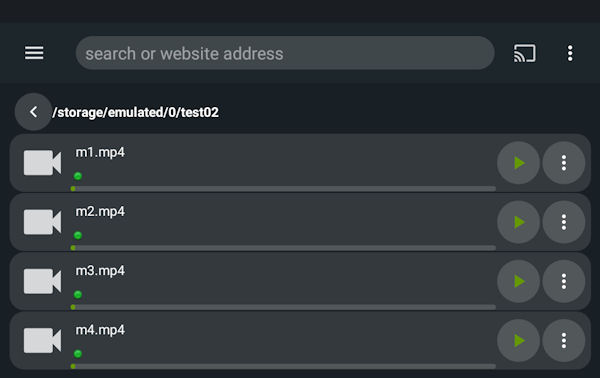Click the m4.mp4 file name
The width and height of the screenshot is (600, 378).
click(100, 330)
